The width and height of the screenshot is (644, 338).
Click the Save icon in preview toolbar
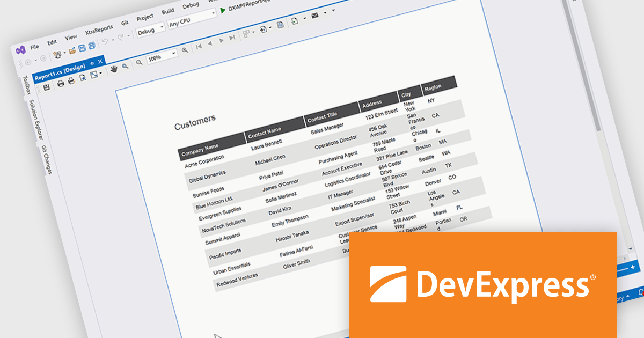point(47,87)
